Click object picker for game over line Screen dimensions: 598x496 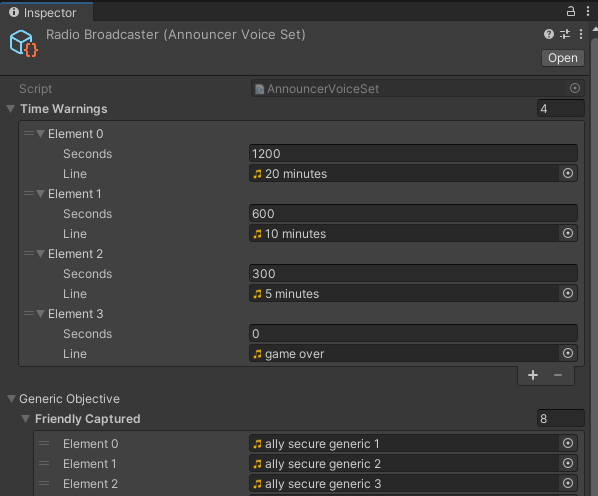coord(568,353)
